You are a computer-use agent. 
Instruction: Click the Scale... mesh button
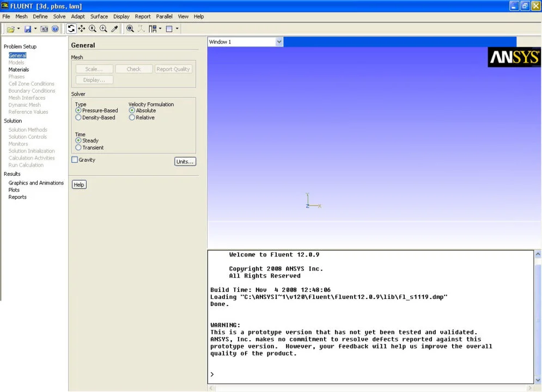tap(94, 69)
